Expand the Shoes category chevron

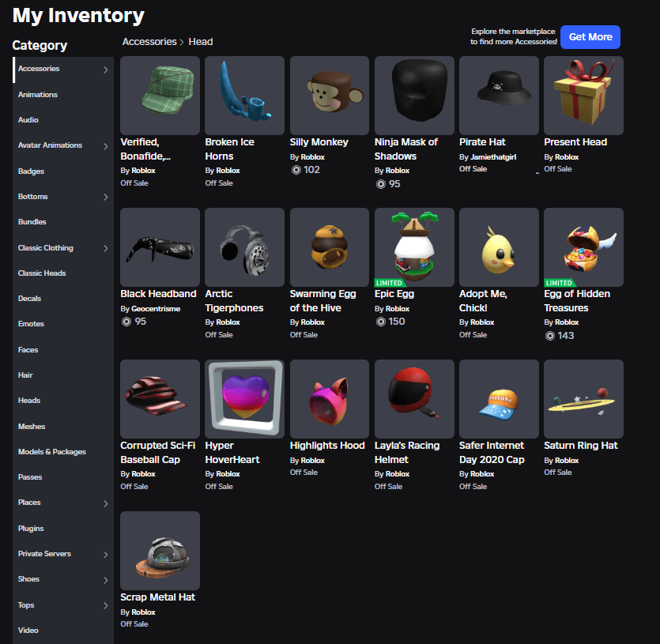(106, 580)
